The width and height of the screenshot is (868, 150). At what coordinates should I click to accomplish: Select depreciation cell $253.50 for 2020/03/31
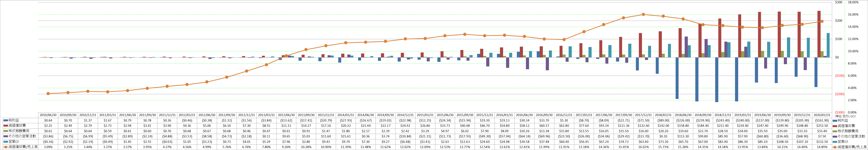coord(822,126)
